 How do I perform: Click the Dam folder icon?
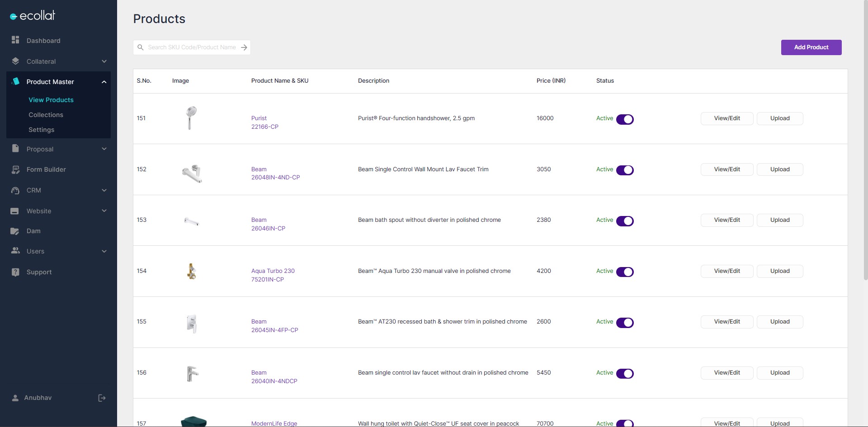click(15, 231)
